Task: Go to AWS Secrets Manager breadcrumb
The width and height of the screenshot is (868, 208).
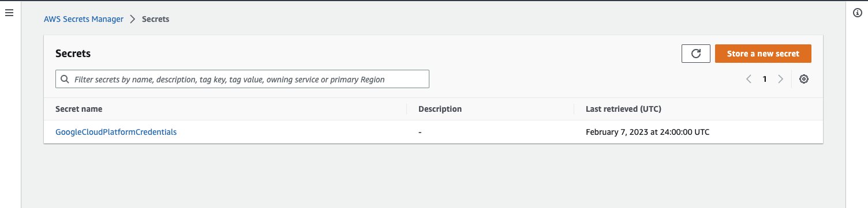Action: pos(84,19)
